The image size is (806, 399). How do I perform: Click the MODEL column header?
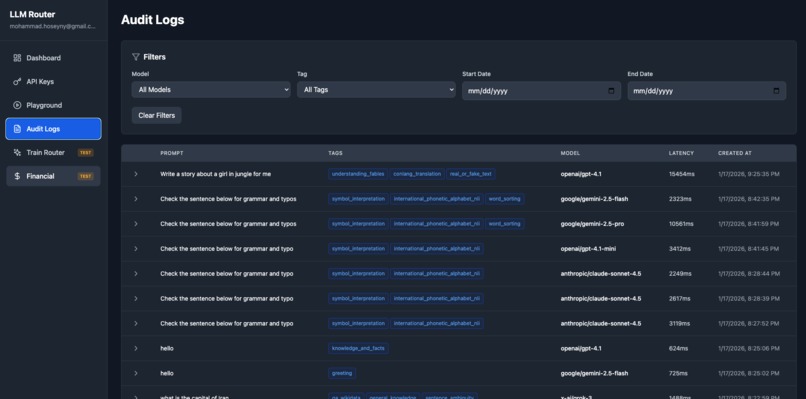(x=570, y=153)
